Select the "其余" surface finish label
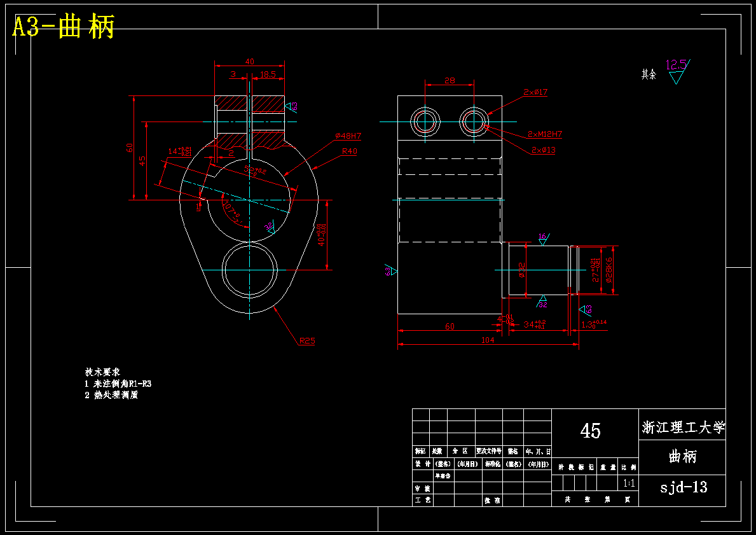The image size is (756, 535). tap(649, 74)
